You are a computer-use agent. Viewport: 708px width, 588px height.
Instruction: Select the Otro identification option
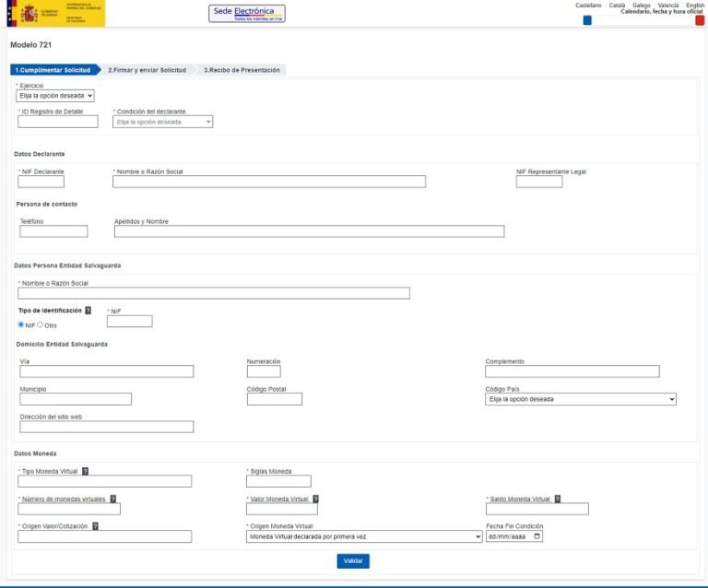(x=40, y=324)
